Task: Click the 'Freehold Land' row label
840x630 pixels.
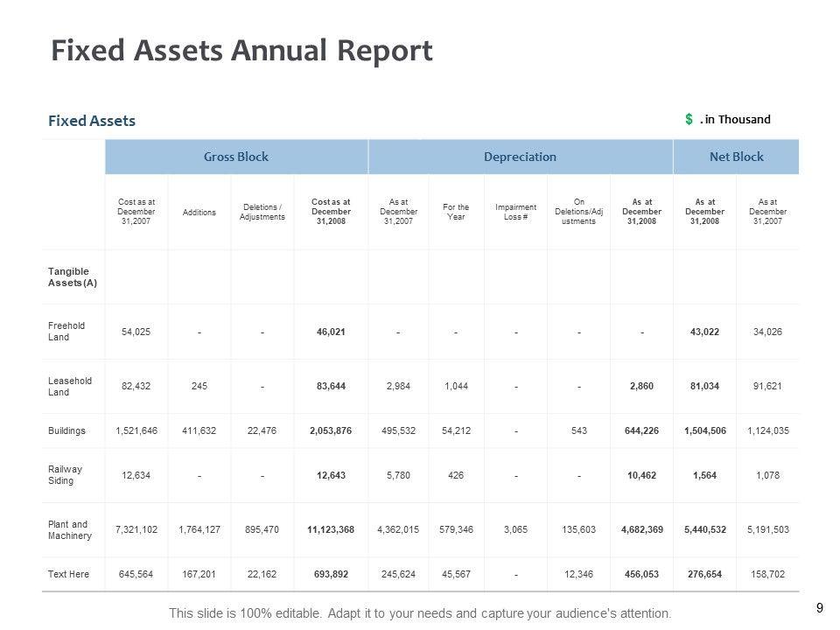Action: (66, 331)
